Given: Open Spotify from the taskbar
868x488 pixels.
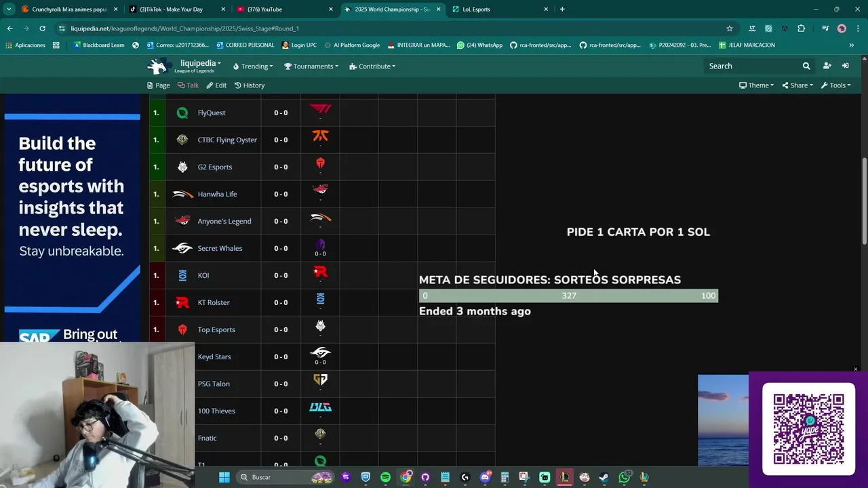Looking at the screenshot, I should point(385,477).
